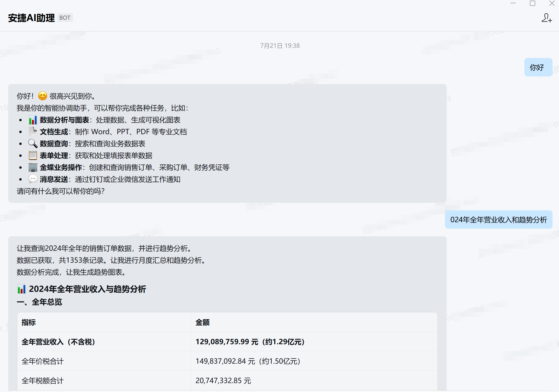Click the speech bubble icon beside 消息发送

[33, 179]
